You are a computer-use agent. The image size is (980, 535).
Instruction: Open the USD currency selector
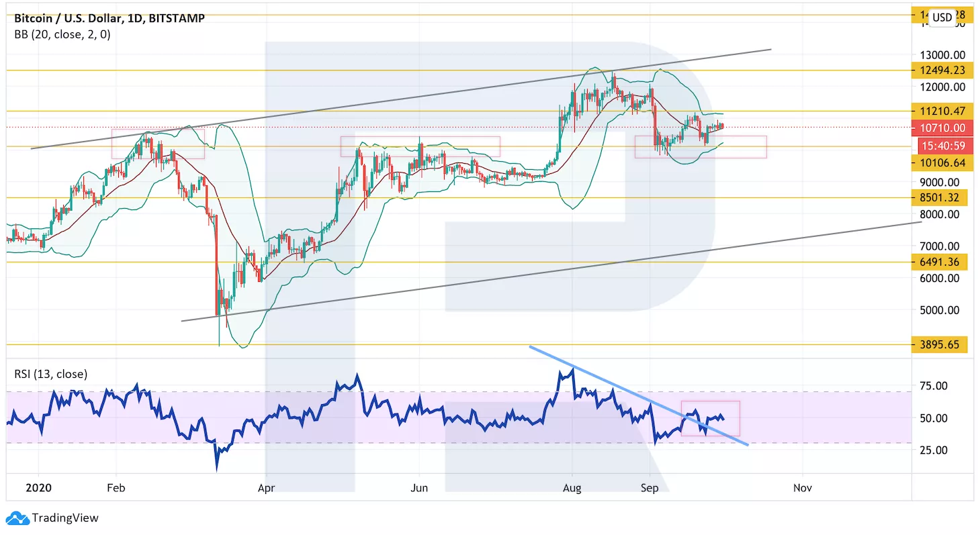click(x=942, y=17)
